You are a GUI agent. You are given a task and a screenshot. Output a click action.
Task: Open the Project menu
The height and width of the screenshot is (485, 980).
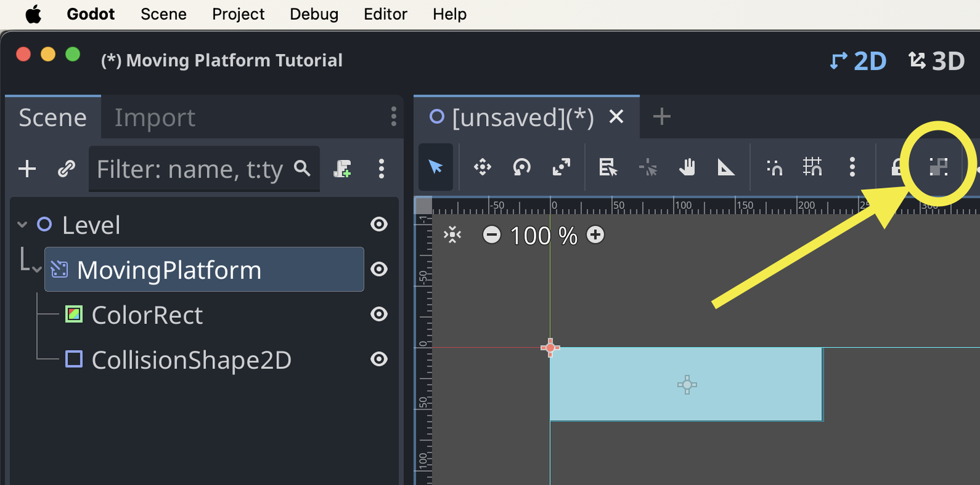click(238, 14)
